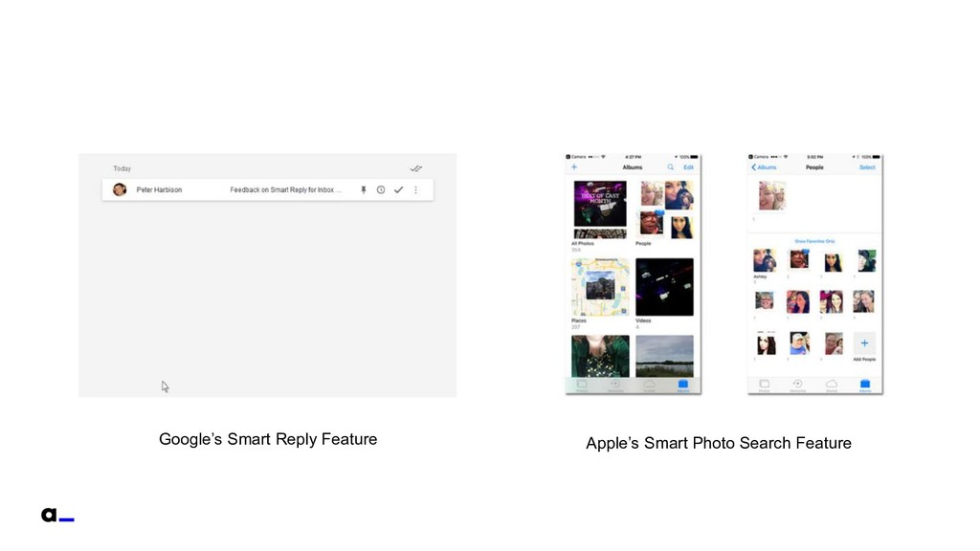Screen dimensions: 980x551
Task: Select the blue Albums tab on the Albums screen
Action: 683,386
